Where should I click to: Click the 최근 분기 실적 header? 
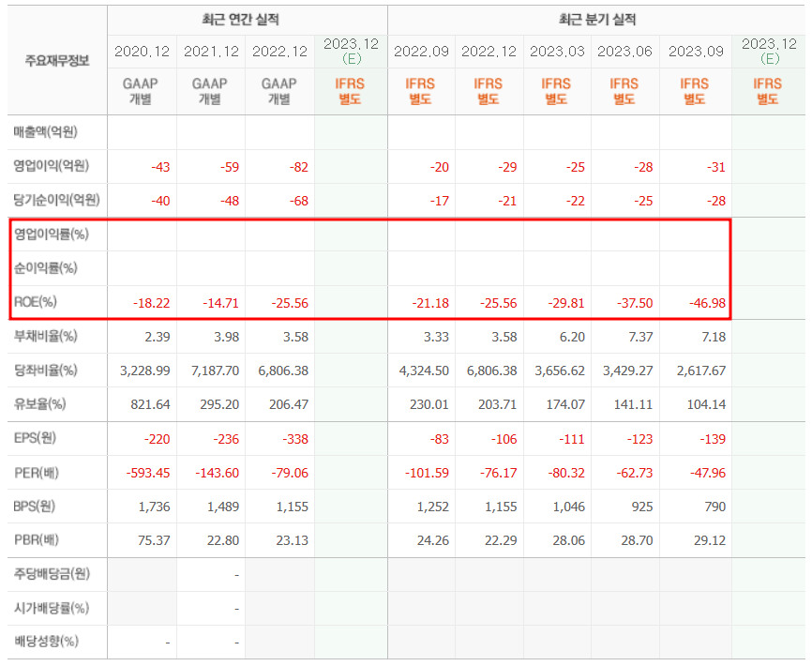[597, 20]
